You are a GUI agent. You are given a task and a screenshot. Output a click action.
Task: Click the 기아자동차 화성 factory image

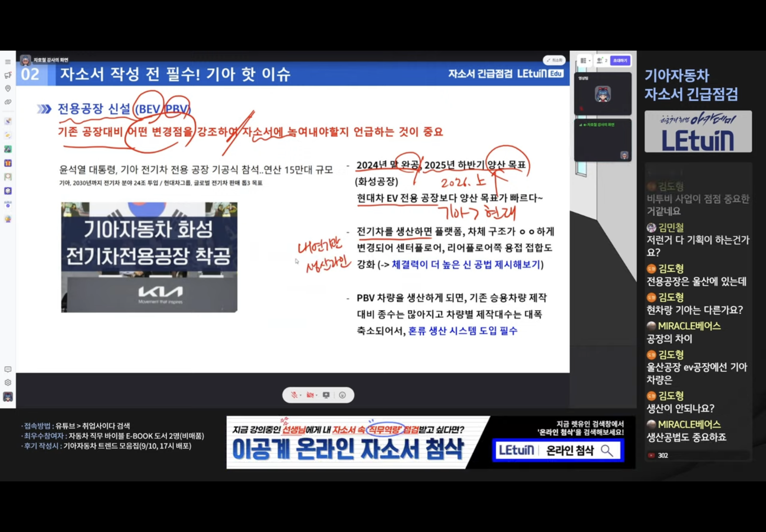coord(149,257)
